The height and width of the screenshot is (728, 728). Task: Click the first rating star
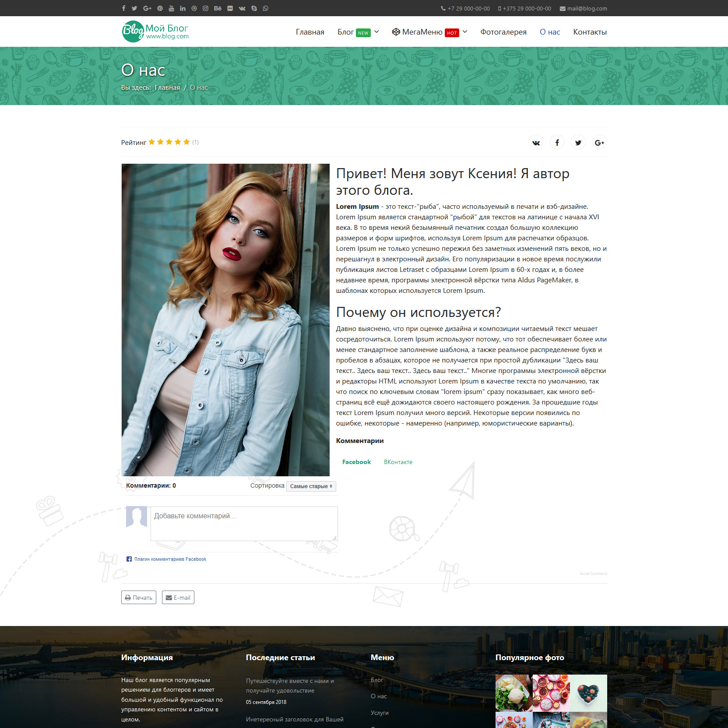pyautogui.click(x=152, y=142)
